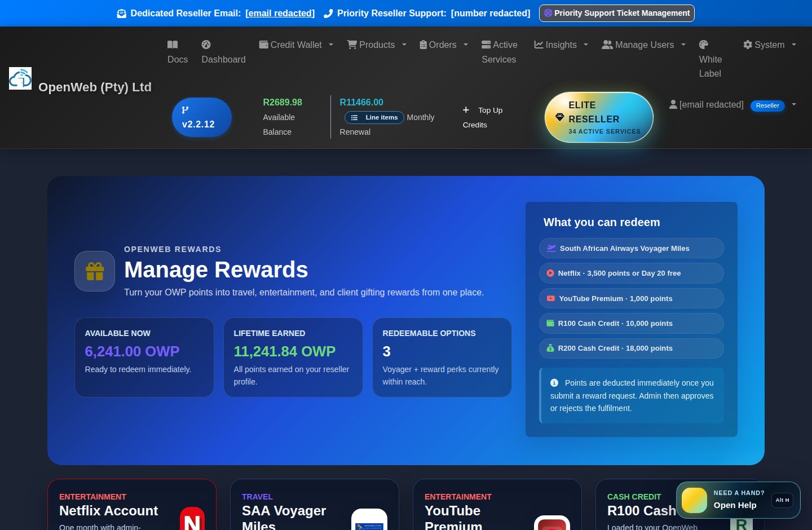Click the Credit Wallet icon
The height and width of the screenshot is (530, 812).
[263, 45]
